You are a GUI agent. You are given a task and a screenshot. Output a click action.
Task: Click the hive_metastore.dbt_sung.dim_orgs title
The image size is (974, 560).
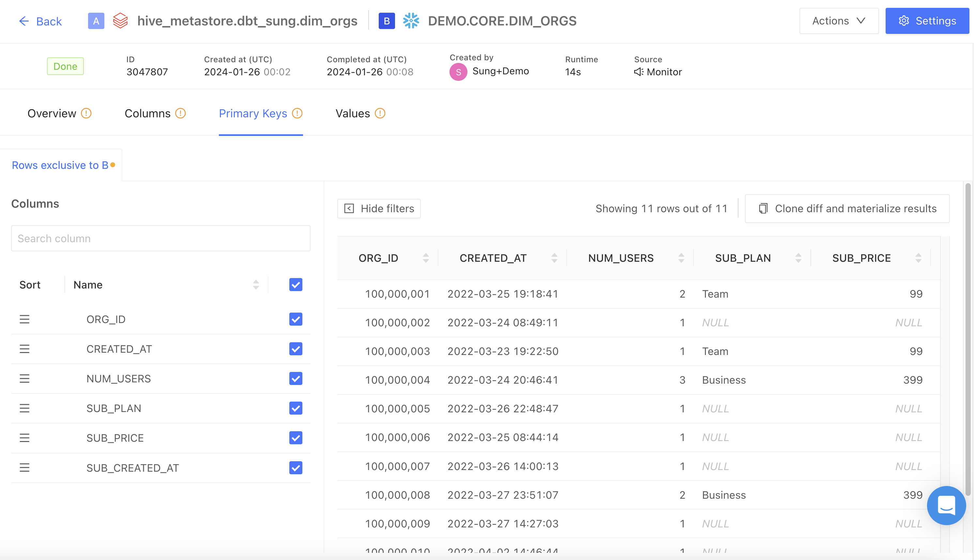coord(247,21)
